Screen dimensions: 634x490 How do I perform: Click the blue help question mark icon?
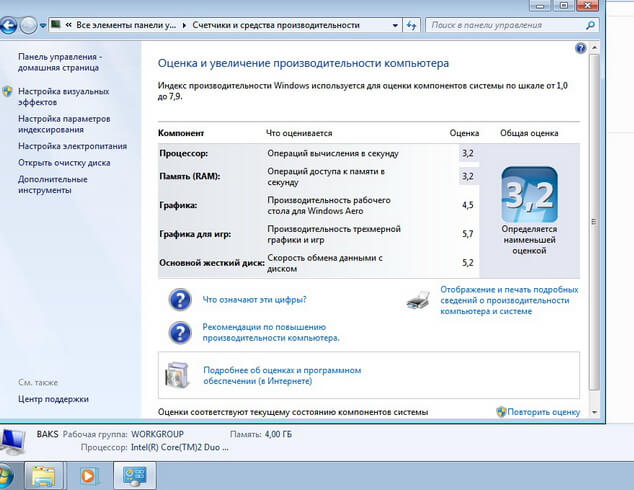[x=581, y=48]
